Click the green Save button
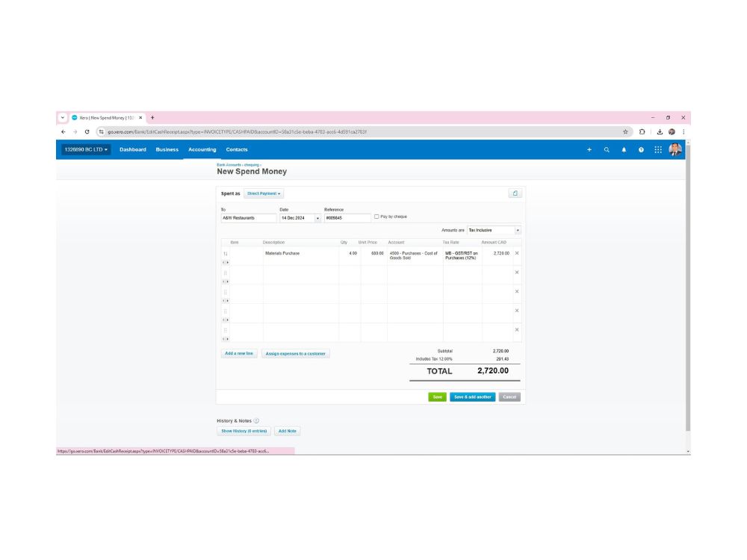 point(437,396)
